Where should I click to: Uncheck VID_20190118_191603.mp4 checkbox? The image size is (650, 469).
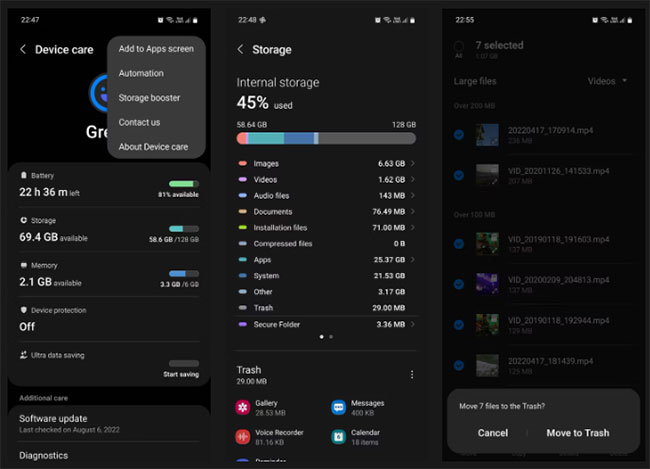coord(459,244)
